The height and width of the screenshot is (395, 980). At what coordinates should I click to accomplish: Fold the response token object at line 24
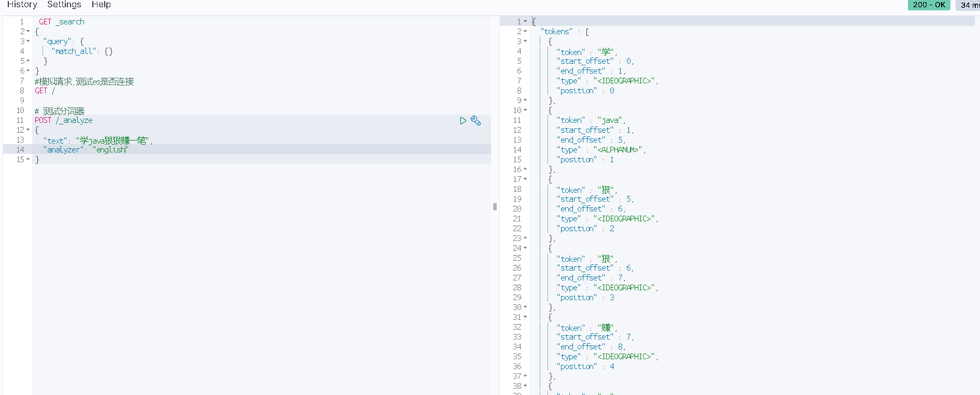(x=525, y=248)
